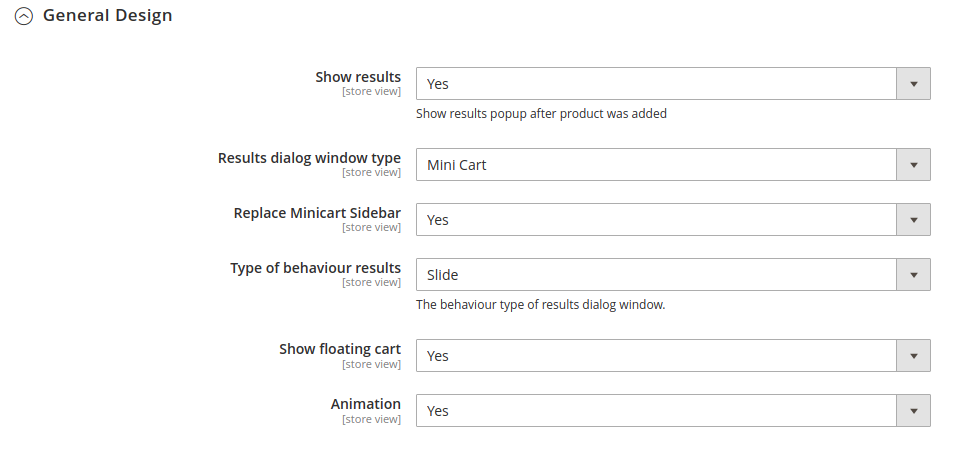Open the Slide behaviour type dropdown

pos(673,275)
